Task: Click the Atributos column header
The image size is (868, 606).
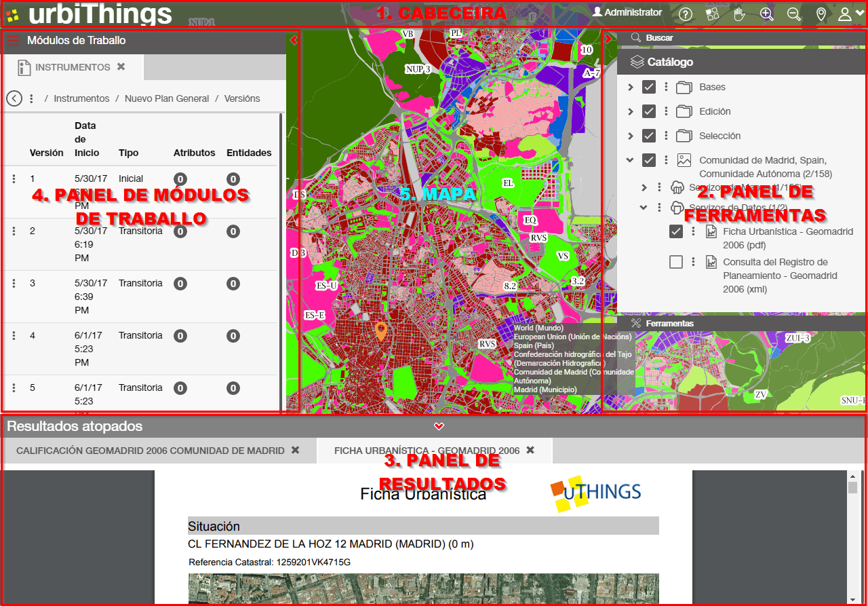Action: pyautogui.click(x=194, y=153)
